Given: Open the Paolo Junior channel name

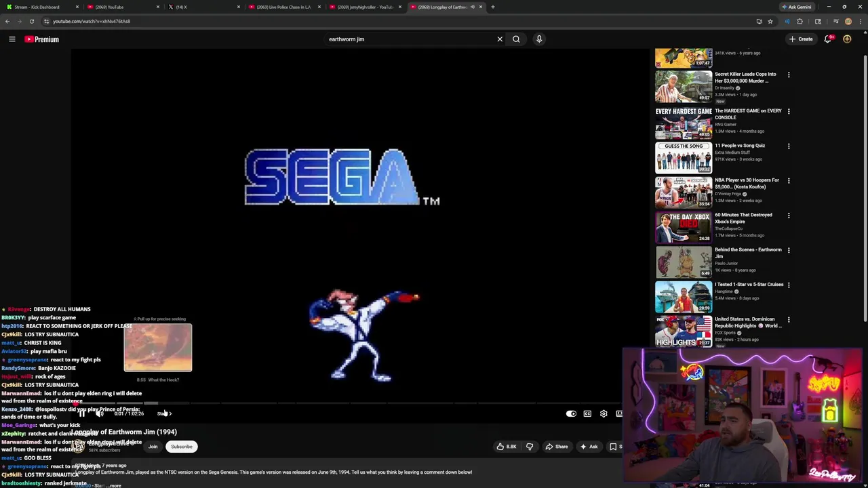Looking at the screenshot, I should pos(726,264).
